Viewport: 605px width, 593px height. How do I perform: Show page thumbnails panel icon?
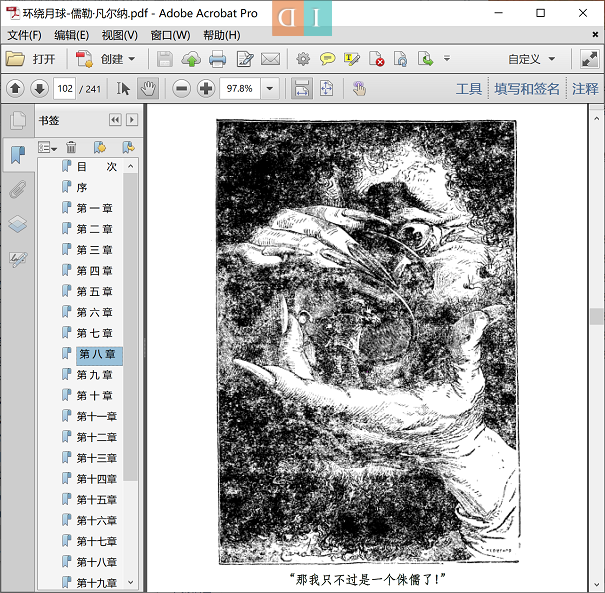18,120
